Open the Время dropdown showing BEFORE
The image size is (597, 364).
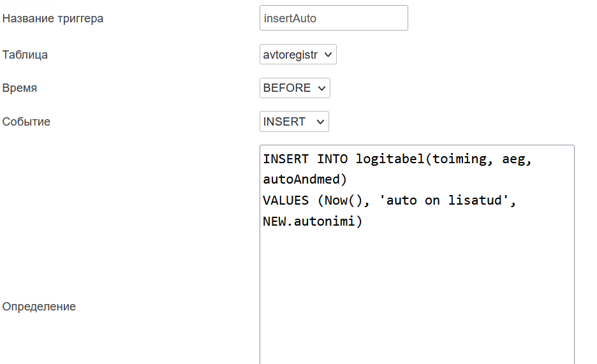click(295, 88)
